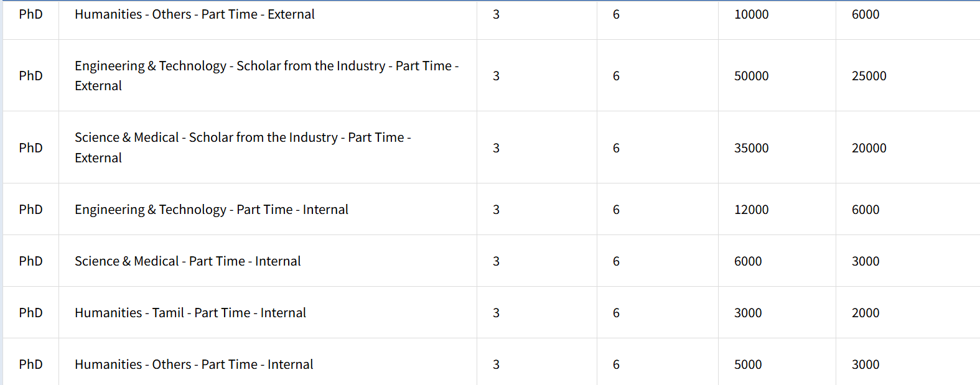Select the 12000 fee cell
980x385 pixels.
click(751, 210)
